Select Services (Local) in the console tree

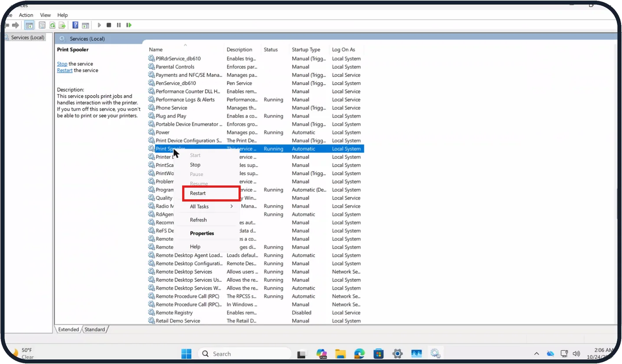coord(28,38)
